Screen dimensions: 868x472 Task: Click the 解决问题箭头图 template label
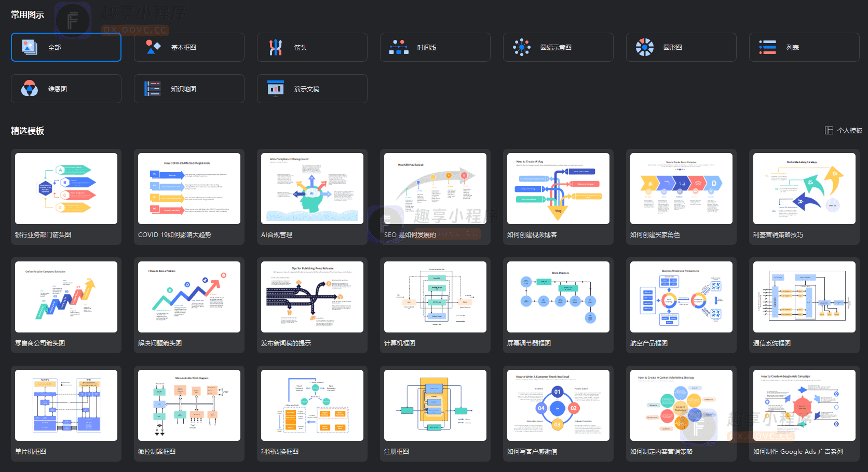tap(160, 343)
